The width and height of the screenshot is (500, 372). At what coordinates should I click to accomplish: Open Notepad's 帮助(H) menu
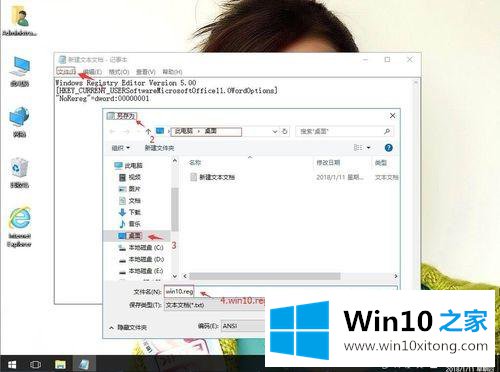point(172,72)
